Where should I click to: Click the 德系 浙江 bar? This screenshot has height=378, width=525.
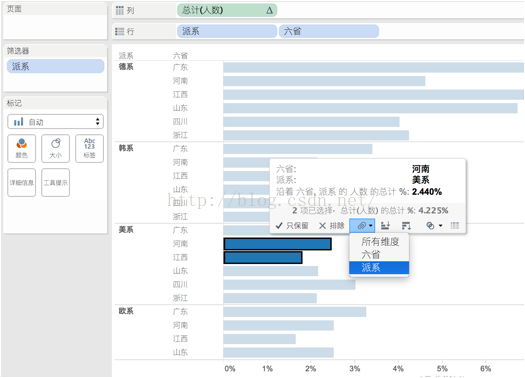[x=316, y=135]
